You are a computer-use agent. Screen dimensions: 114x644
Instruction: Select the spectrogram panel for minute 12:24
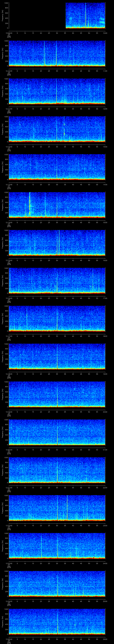coord(57,584)
